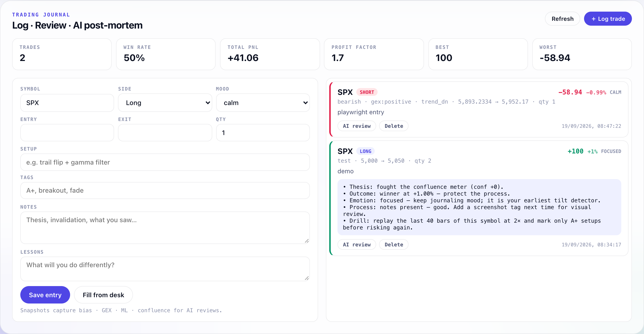Click the Win Rate 50% card
This screenshot has width=644, height=334.
166,54
